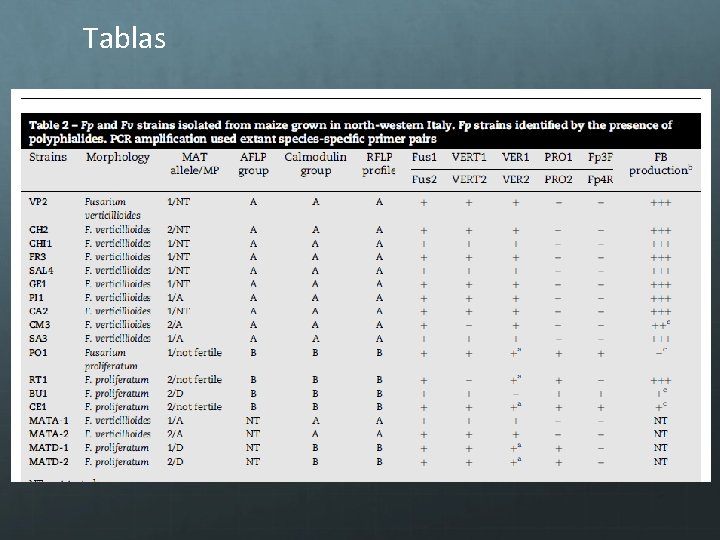720x540 pixels.
Task: Click 'Fusarium proliferatum' in PO1 row
Action: [x=111, y=360]
